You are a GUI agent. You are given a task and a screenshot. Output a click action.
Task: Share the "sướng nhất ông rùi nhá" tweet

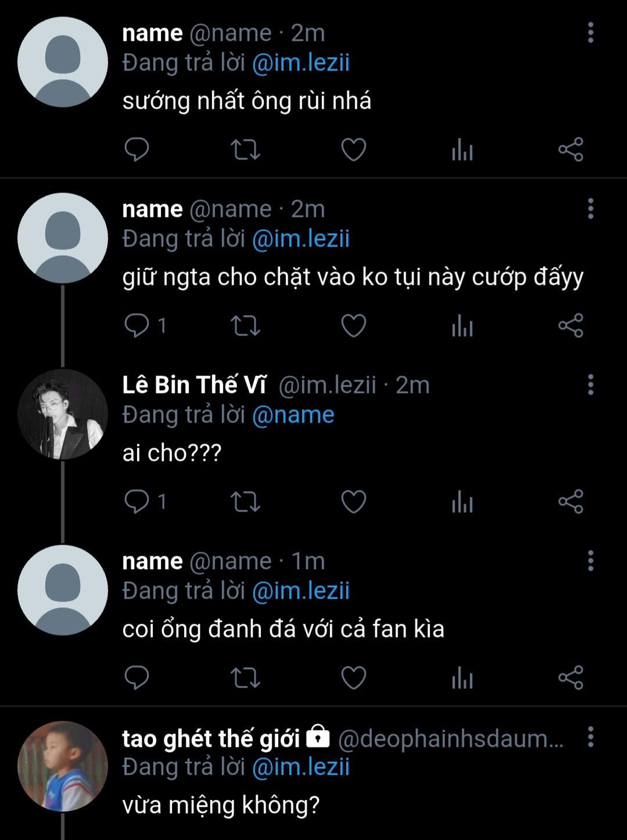click(571, 150)
